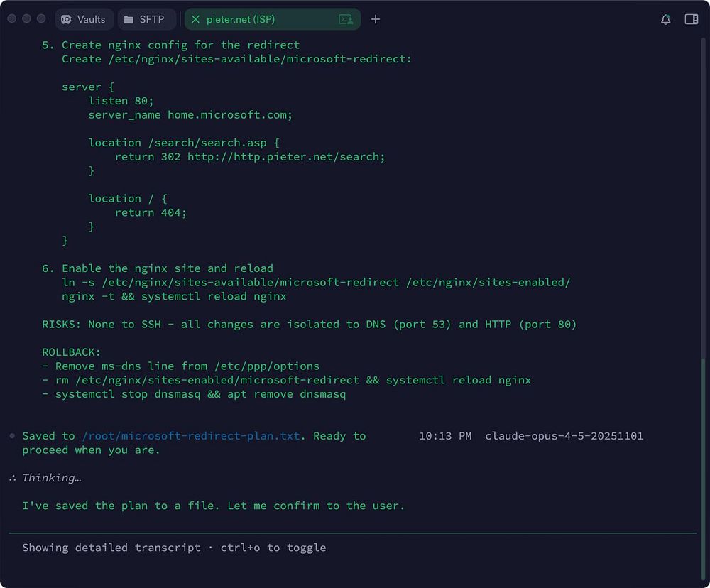This screenshot has height=588, width=710.
Task: Click 'nginx -t && systemctl reload nginx' line
Action: pos(174,296)
